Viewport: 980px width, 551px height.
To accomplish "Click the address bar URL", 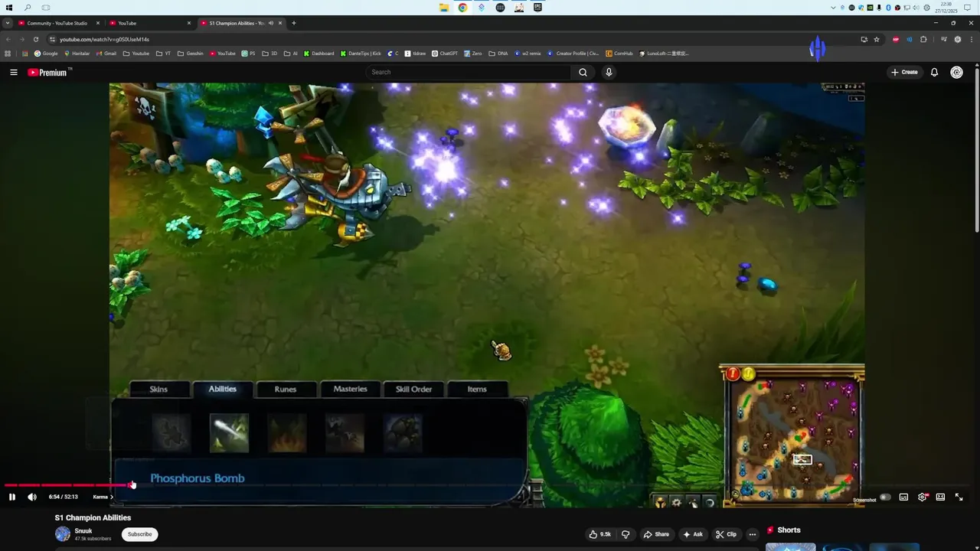I will (x=104, y=39).
